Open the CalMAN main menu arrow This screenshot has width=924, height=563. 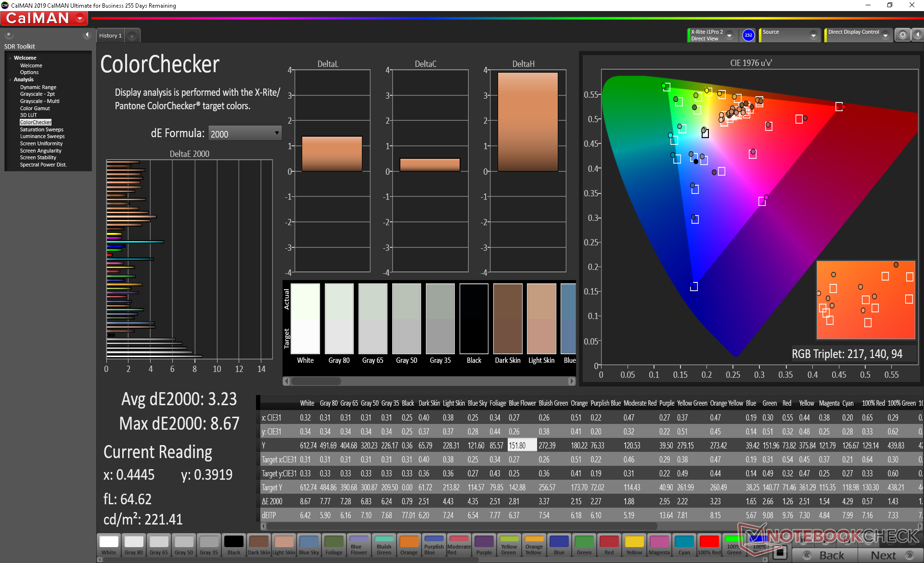(78, 18)
